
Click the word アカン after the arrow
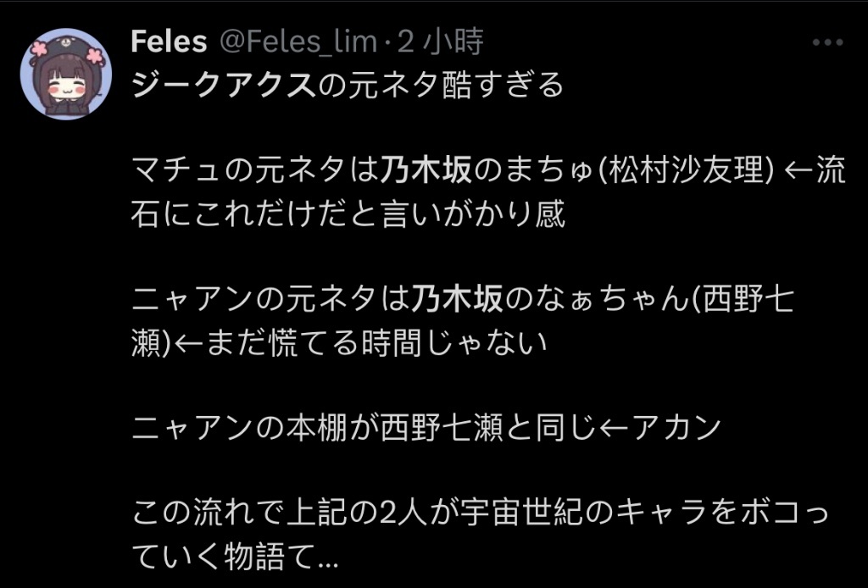pos(677,428)
